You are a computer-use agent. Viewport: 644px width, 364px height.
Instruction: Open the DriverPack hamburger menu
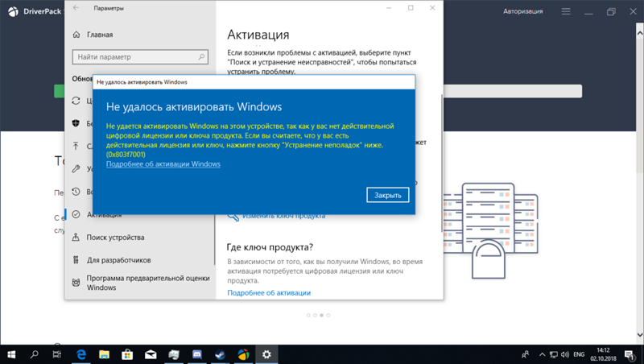pyautogui.click(x=566, y=11)
